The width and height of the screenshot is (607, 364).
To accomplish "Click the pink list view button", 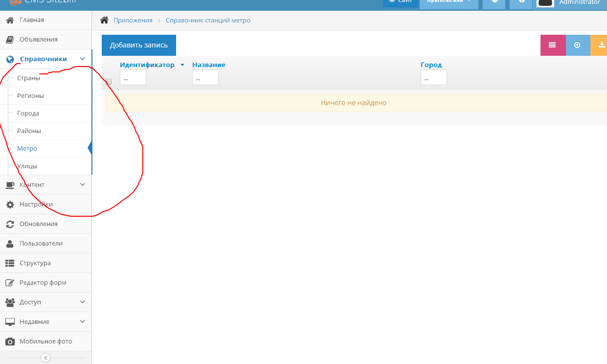I will coord(553,45).
